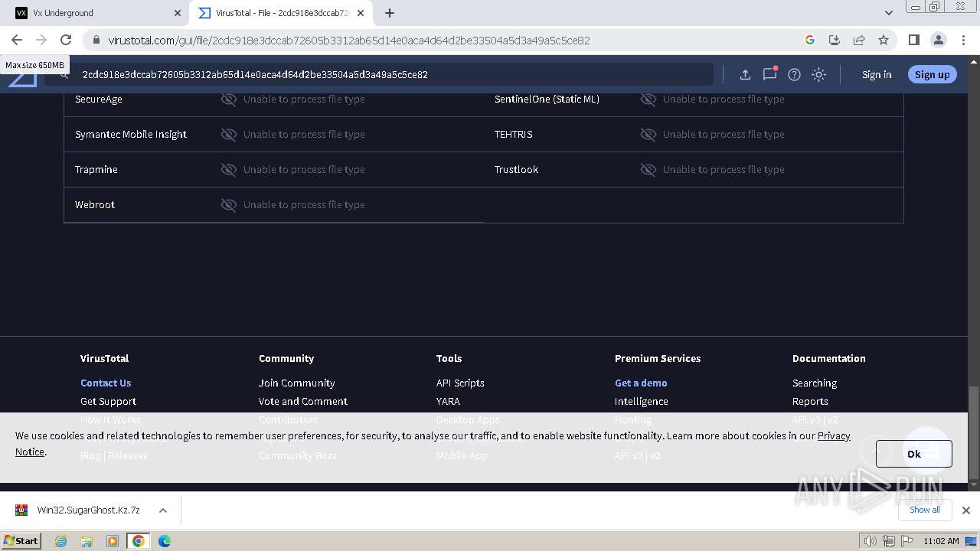Open the browser side panel icon

pyautogui.click(x=913, y=40)
